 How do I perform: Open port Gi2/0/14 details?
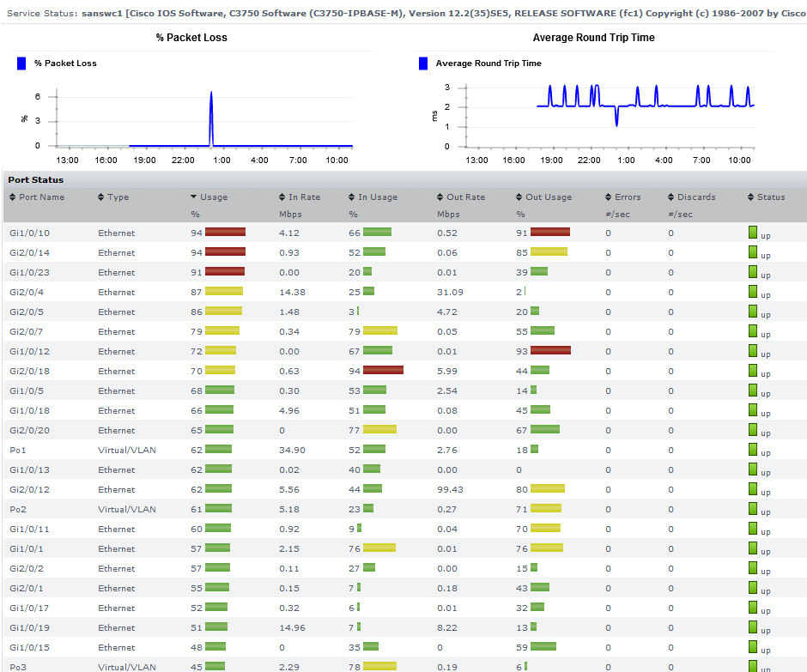(29, 252)
